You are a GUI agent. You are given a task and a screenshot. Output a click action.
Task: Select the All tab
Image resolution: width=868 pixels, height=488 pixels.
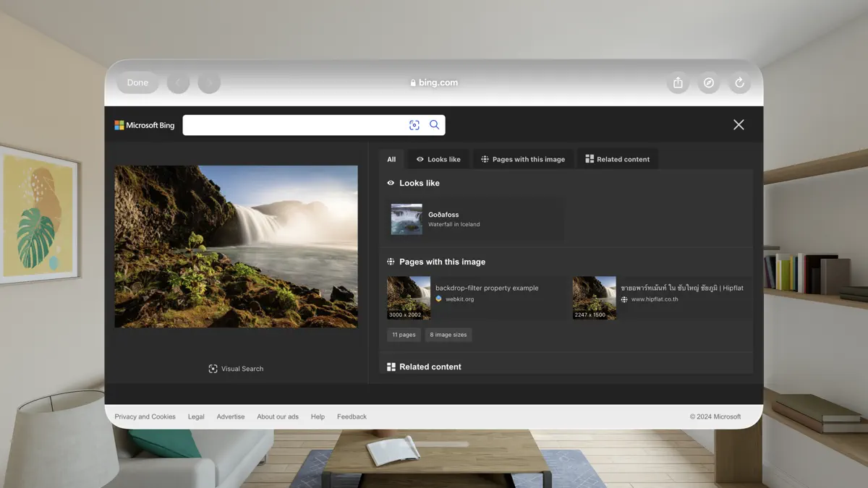[x=391, y=159]
